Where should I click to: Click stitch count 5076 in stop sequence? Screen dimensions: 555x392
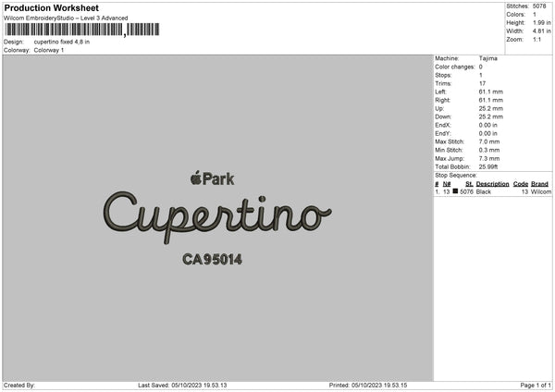[466, 192]
